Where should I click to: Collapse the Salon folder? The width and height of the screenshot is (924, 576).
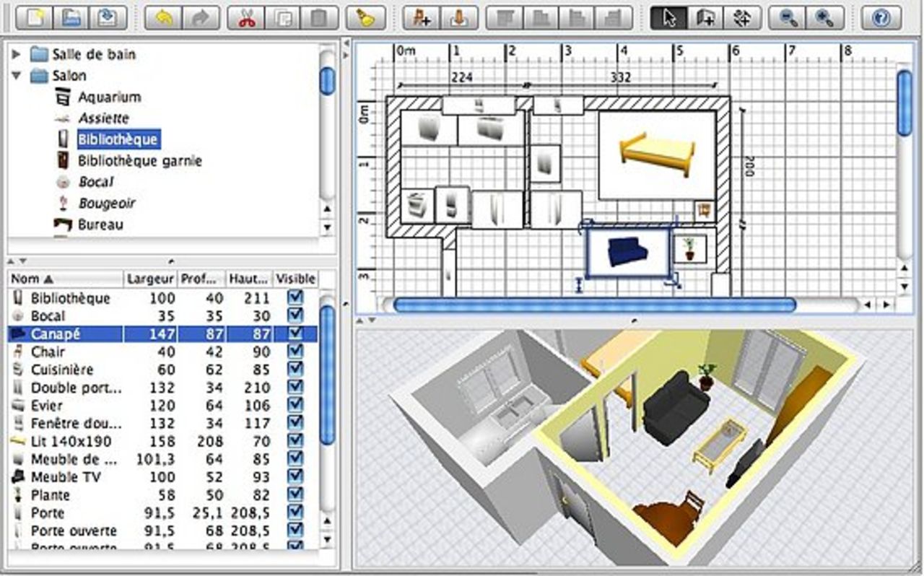point(17,76)
